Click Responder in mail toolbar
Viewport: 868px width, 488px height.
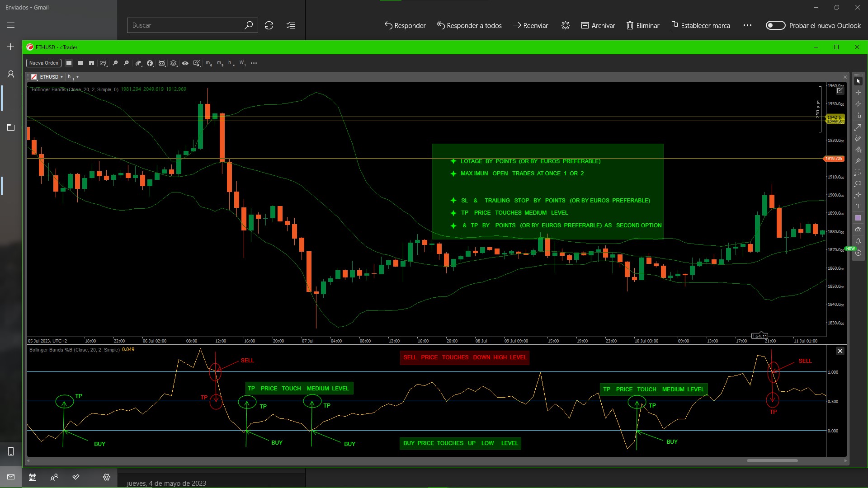click(x=405, y=25)
